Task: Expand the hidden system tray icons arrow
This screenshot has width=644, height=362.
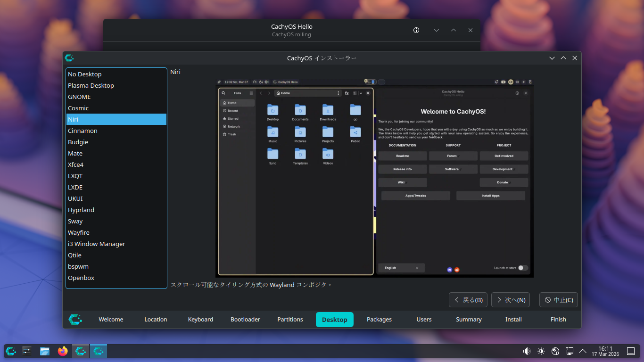Action: point(583,351)
